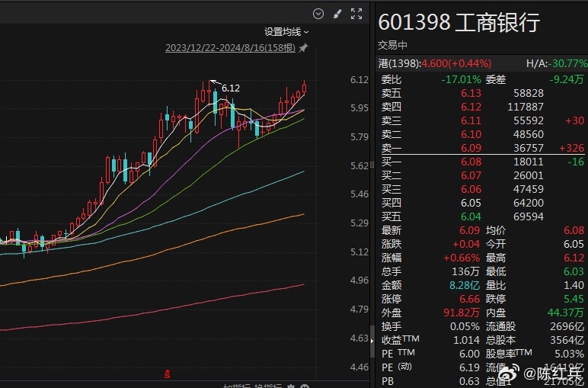This screenshot has width=588, height=388.
Task: Select 卖一 order change +326
Action: (571, 148)
